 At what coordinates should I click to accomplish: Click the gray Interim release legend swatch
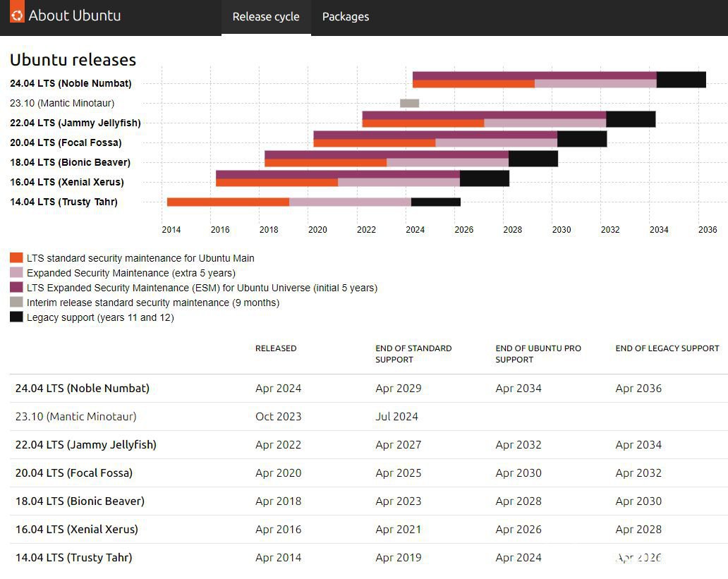click(16, 303)
